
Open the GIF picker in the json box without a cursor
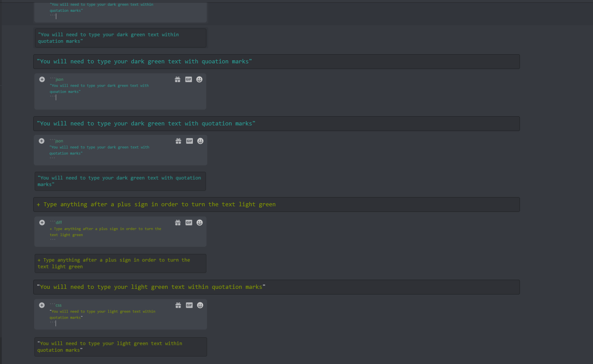coord(189,141)
